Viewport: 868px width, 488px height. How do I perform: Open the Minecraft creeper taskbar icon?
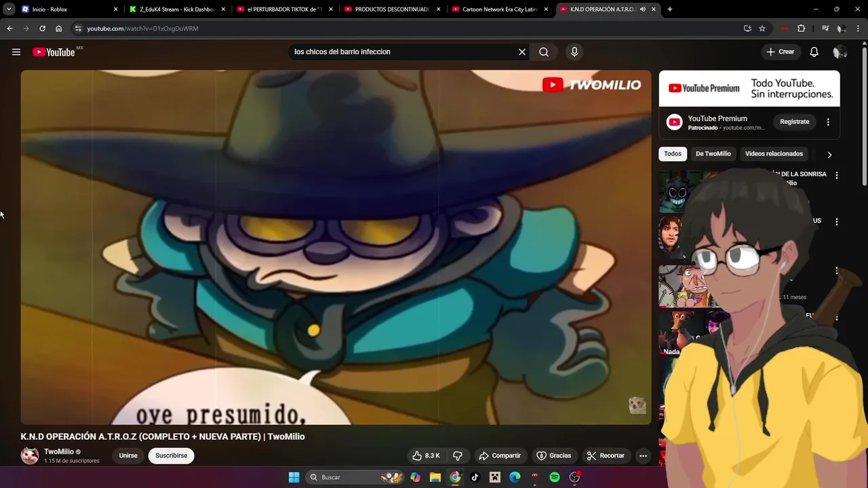[x=495, y=477]
